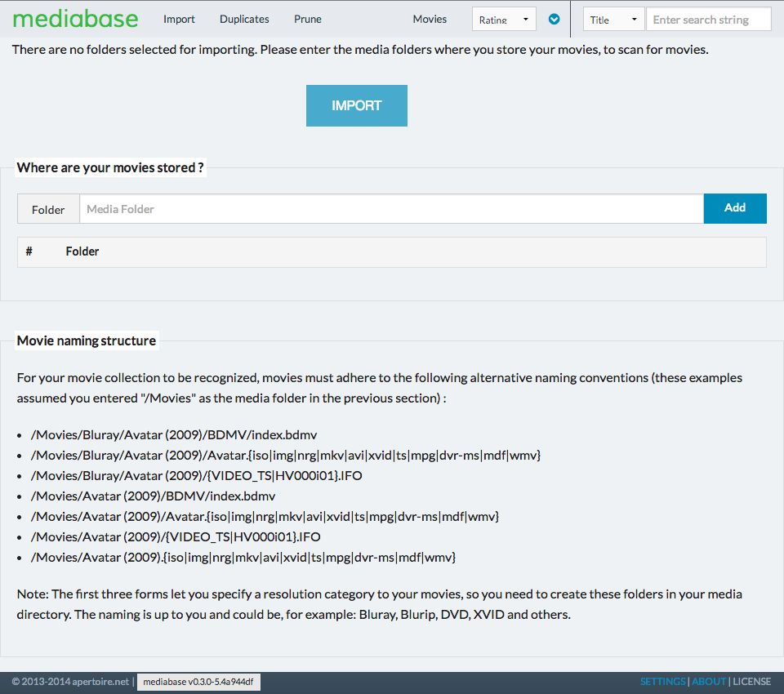Open the Import menu item

tap(179, 19)
